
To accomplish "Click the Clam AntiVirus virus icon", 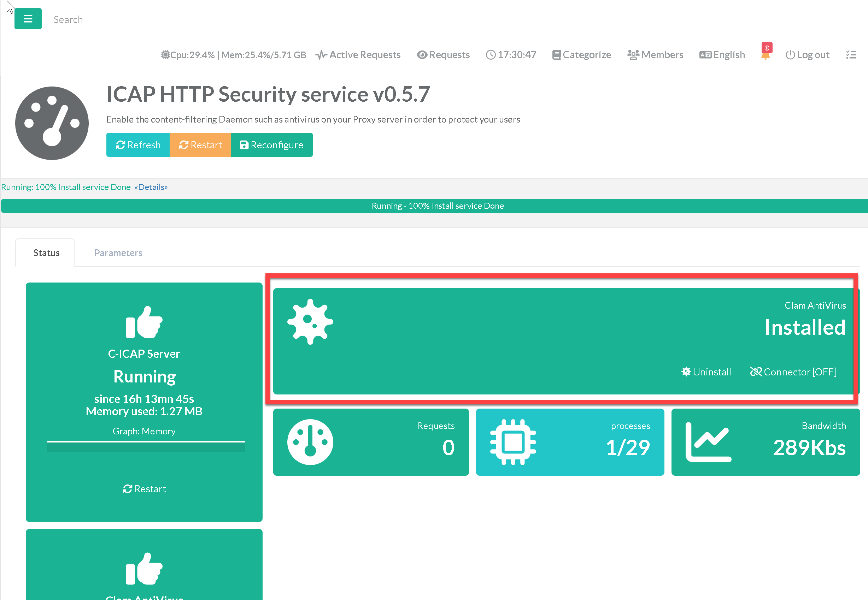I will click(310, 322).
